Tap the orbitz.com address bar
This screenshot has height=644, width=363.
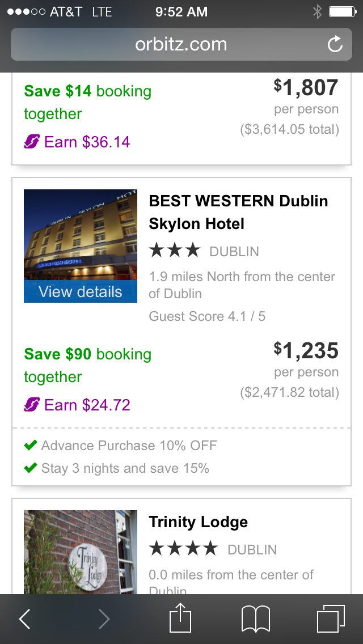tap(180, 44)
